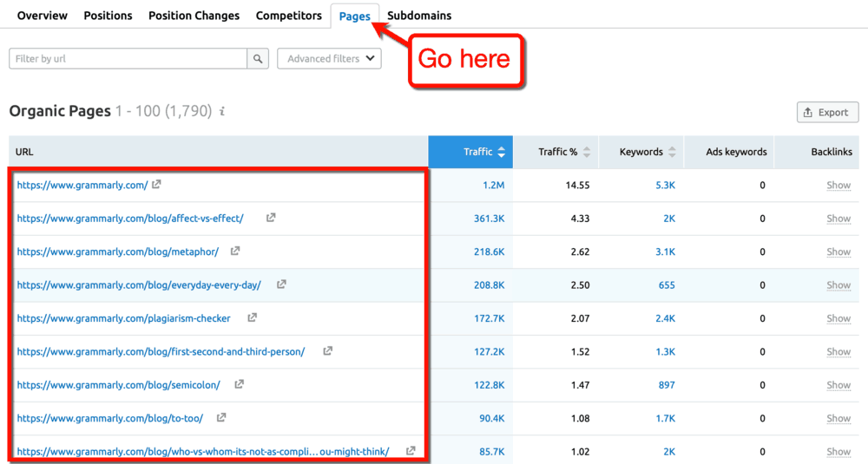Click the 218.6K traffic value
868x464 pixels.
pyautogui.click(x=489, y=252)
